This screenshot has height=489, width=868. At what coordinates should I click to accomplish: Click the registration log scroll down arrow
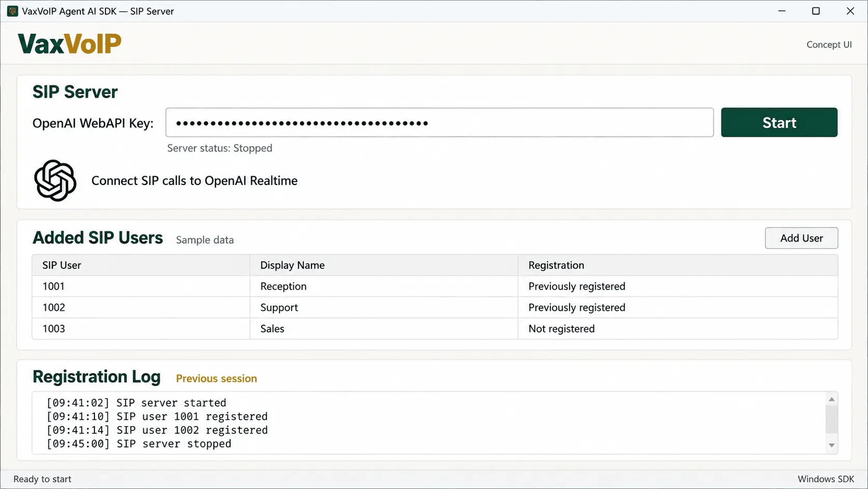point(832,445)
